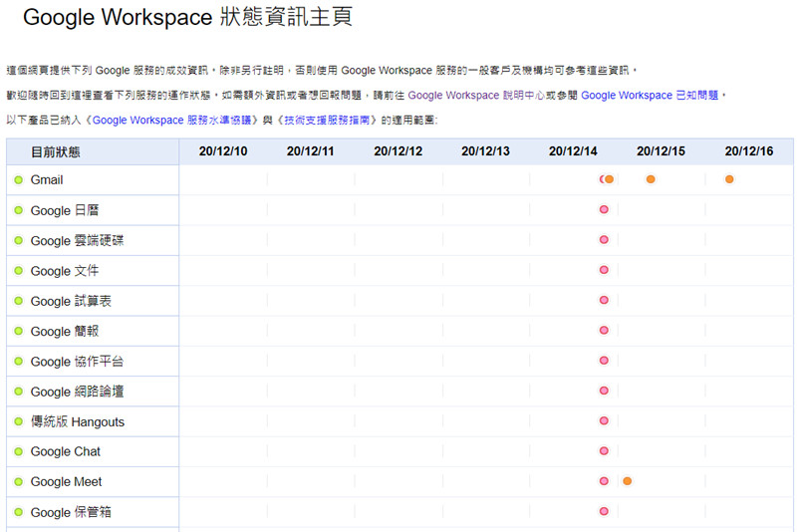Click the Google Workspace 狀態資訊主頁 title
Image resolution: width=797 pixels, height=532 pixels.
[187, 17]
